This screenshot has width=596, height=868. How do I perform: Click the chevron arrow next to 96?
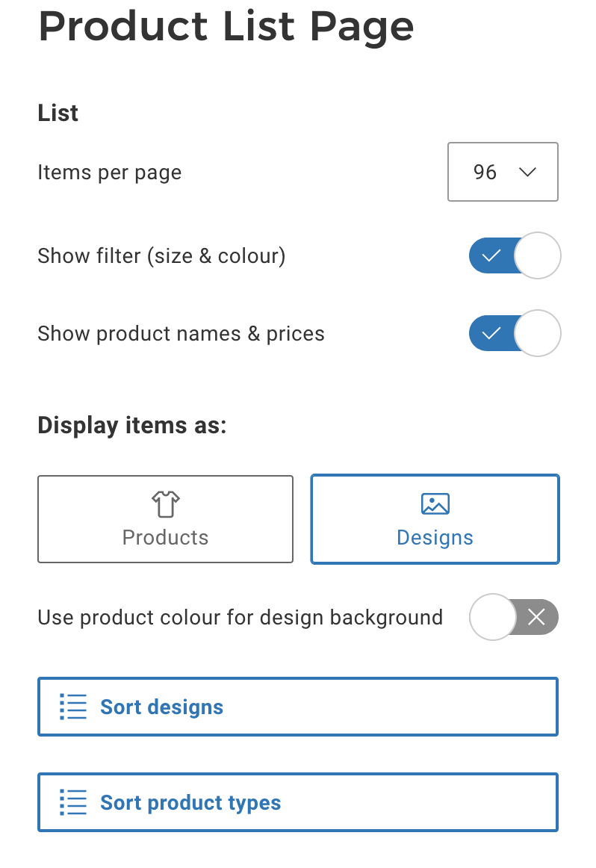coord(527,172)
